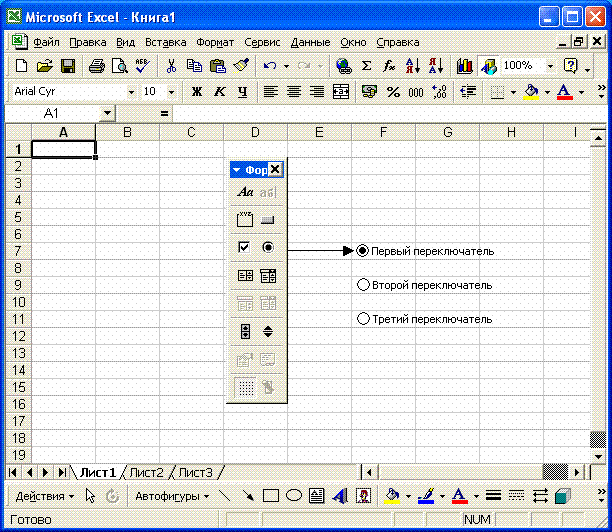Undo the last action
This screenshot has width=612, height=532.
click(270, 66)
